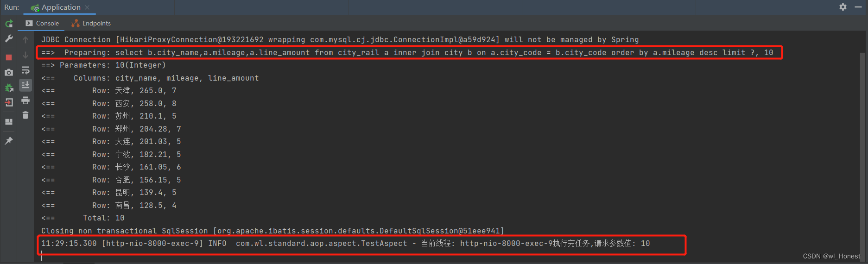
Task: Click the 'Columns: city_name, mileage, line_amount' line
Action: tap(150, 78)
